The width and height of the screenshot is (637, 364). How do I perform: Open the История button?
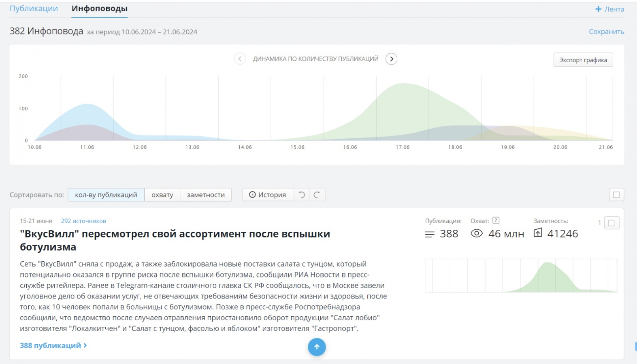tap(268, 195)
